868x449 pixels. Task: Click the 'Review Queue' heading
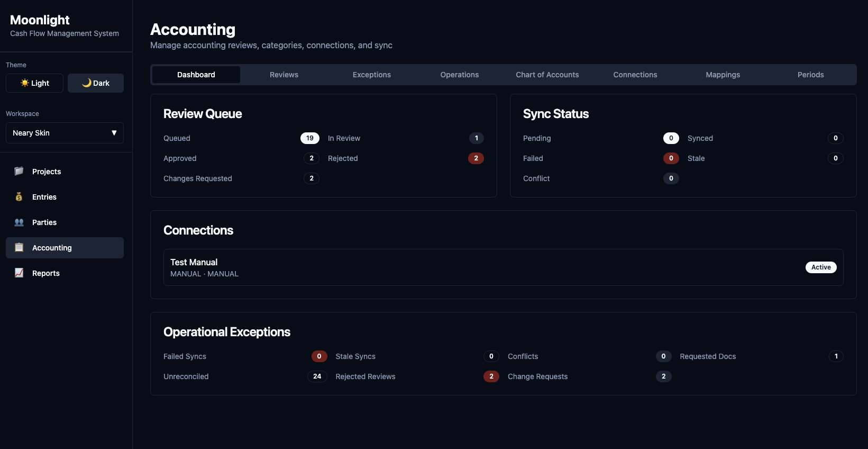tap(203, 114)
